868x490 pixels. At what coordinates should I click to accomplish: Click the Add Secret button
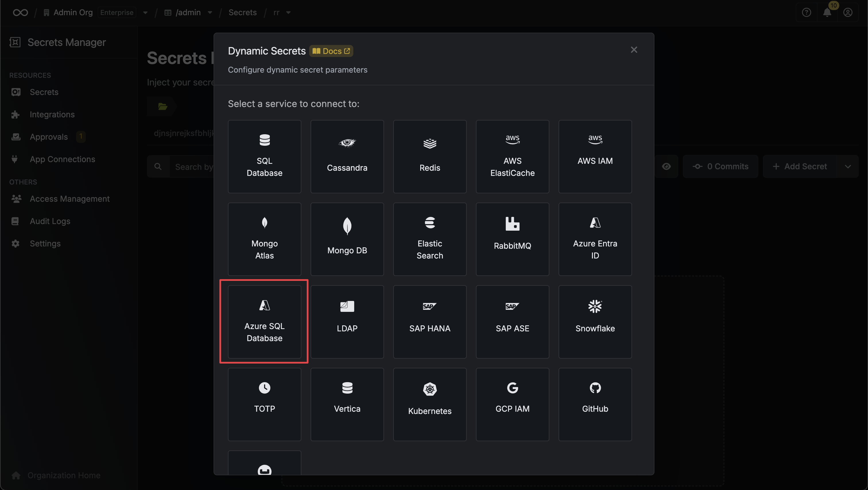(800, 166)
